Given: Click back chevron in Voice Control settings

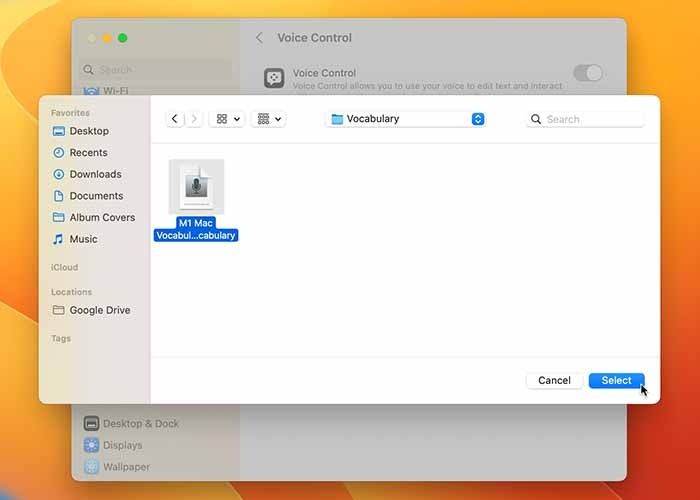Looking at the screenshot, I should click(259, 38).
